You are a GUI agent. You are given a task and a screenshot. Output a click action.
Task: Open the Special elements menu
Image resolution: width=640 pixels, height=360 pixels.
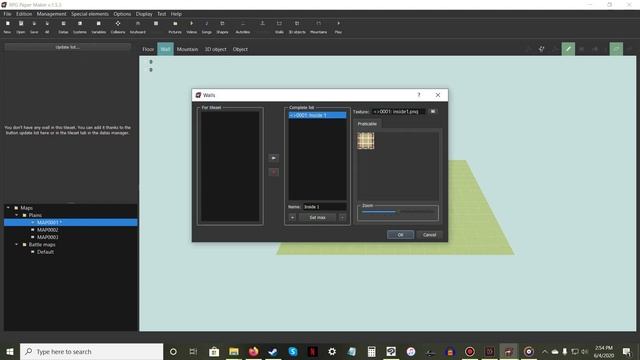tap(90, 14)
